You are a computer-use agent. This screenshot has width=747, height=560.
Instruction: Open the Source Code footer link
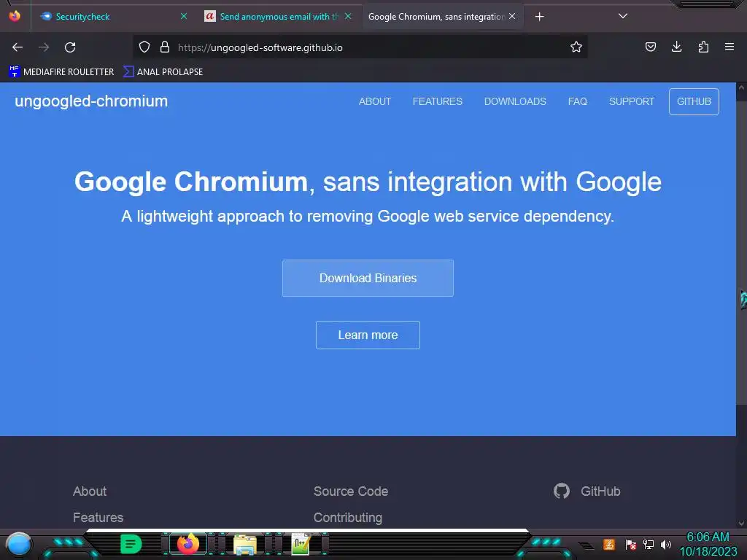coord(351,491)
